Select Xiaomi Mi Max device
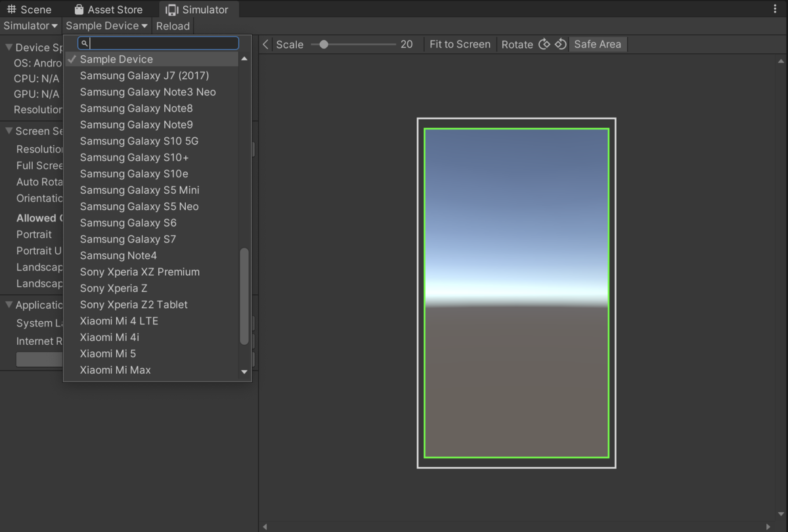The image size is (788, 532). point(152,370)
